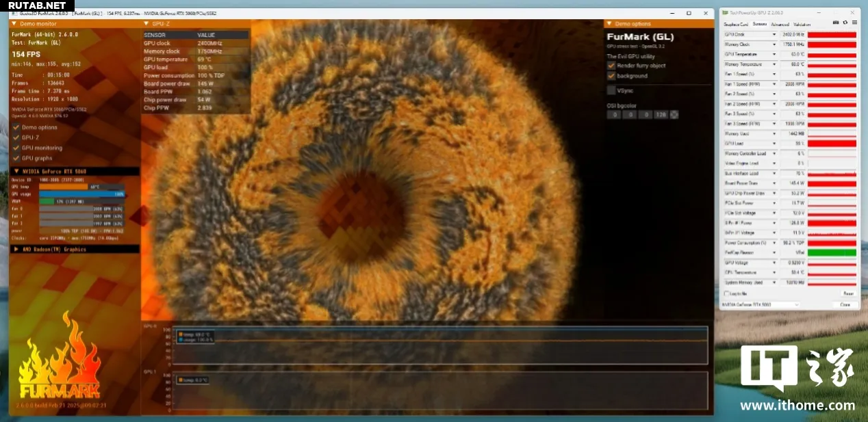Open the Memory Clock sensor dropdown

click(x=774, y=44)
